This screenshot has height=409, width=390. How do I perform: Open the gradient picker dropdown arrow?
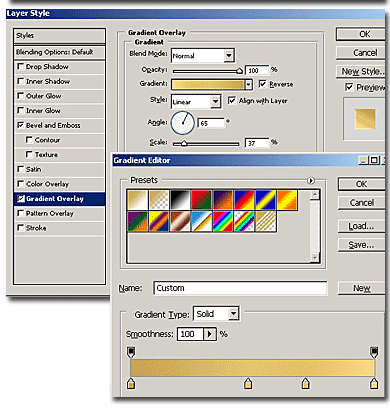point(248,85)
